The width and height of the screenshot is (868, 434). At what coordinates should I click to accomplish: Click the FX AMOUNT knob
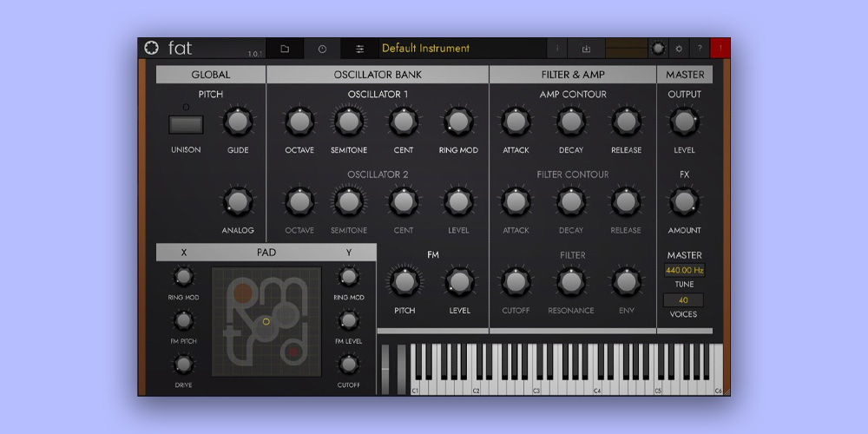tap(685, 201)
